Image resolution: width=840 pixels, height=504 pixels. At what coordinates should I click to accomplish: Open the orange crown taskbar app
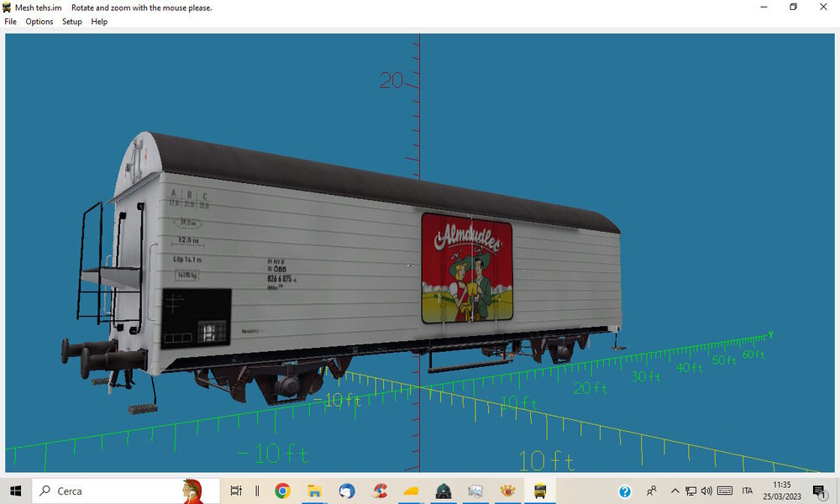pos(508,491)
